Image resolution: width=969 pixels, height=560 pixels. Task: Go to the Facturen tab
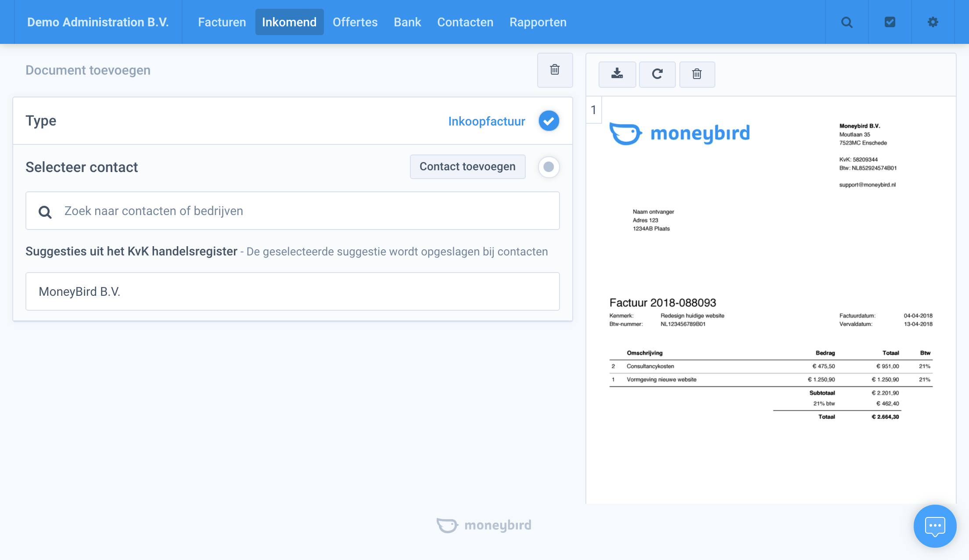coord(222,22)
